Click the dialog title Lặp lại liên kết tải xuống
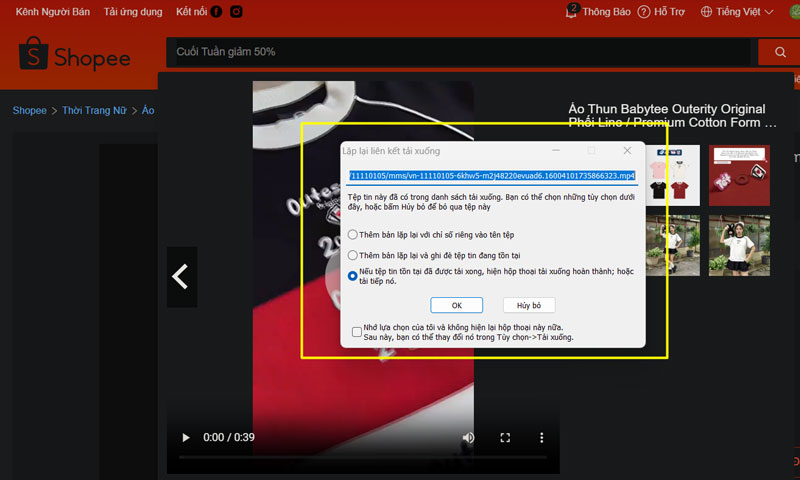 coord(391,151)
